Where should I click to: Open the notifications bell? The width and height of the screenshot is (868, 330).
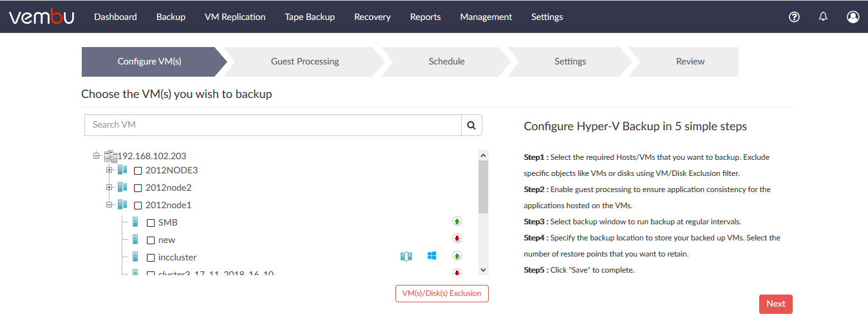point(823,17)
